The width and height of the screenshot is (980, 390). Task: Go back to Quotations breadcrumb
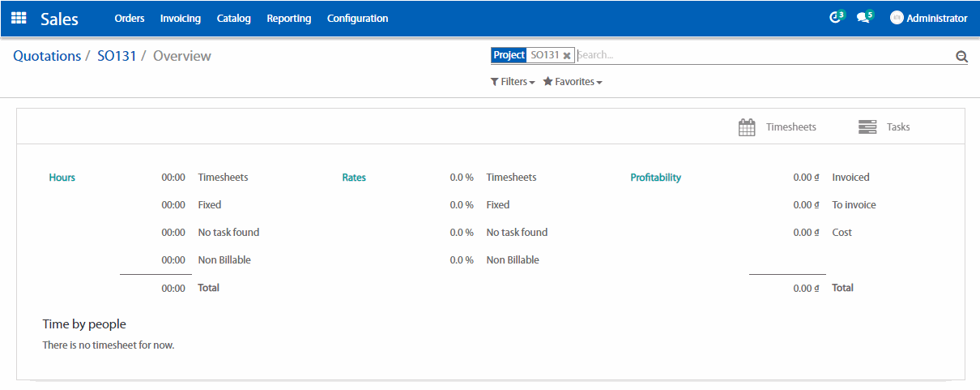tap(47, 56)
